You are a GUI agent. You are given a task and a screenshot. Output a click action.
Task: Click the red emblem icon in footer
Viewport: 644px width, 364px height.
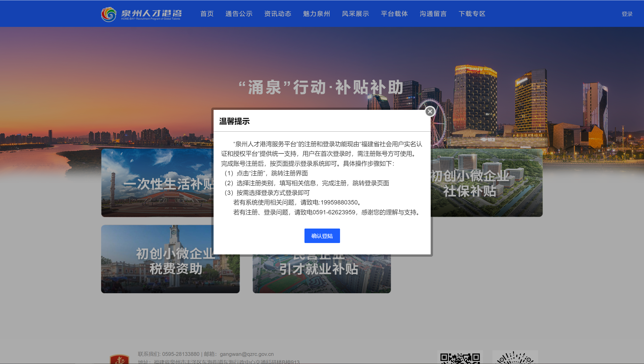coord(119,359)
